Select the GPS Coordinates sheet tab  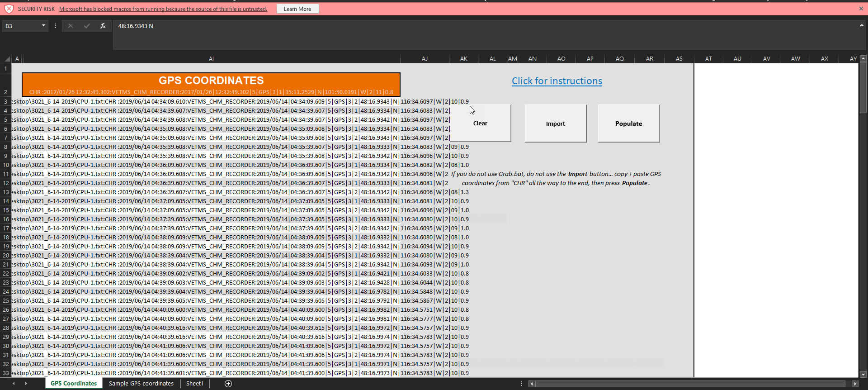pos(74,383)
